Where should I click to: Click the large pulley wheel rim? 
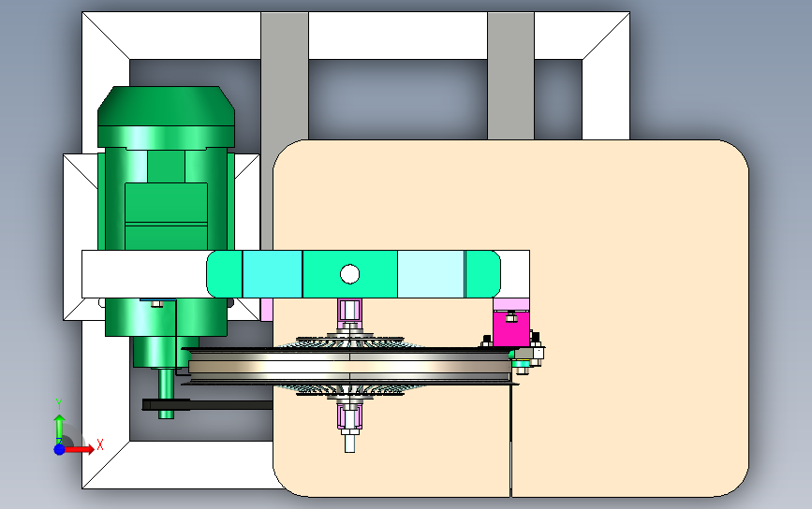point(349,367)
